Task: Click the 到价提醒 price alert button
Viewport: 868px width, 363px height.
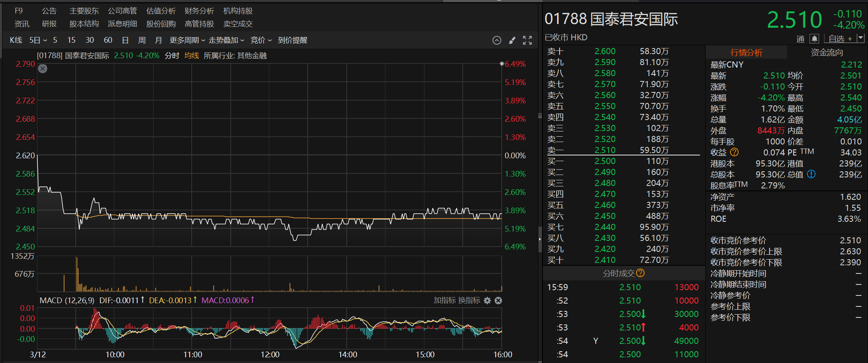Action: tap(293, 40)
